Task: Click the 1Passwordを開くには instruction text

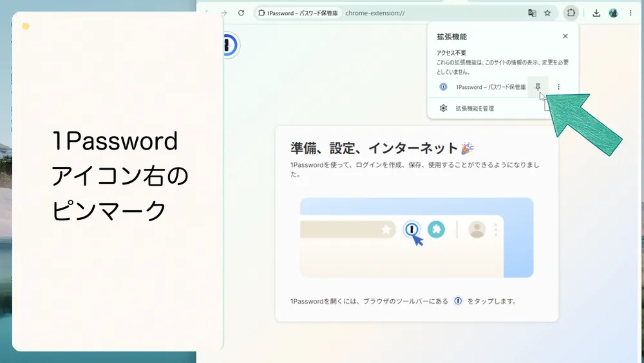Action: pos(403,301)
